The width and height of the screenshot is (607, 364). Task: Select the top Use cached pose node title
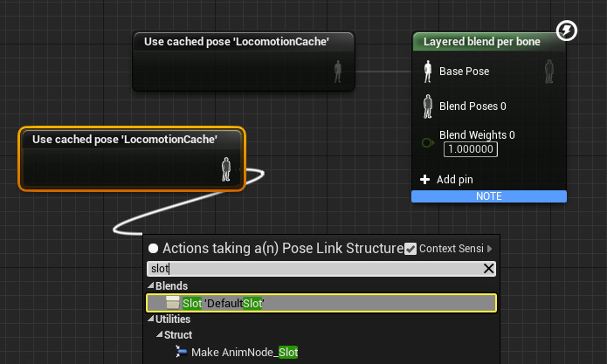[237, 41]
